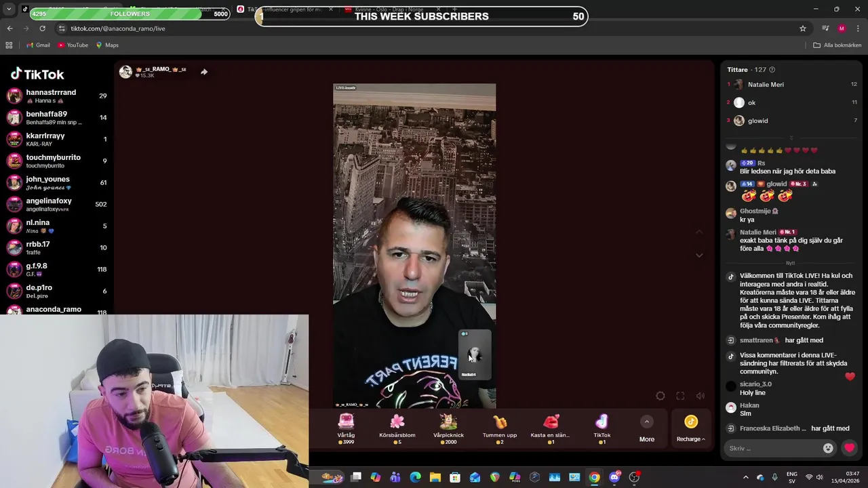This screenshot has width=868, height=488.
Task: Select touchmyburrito in the sidebar
Action: pyautogui.click(x=57, y=161)
